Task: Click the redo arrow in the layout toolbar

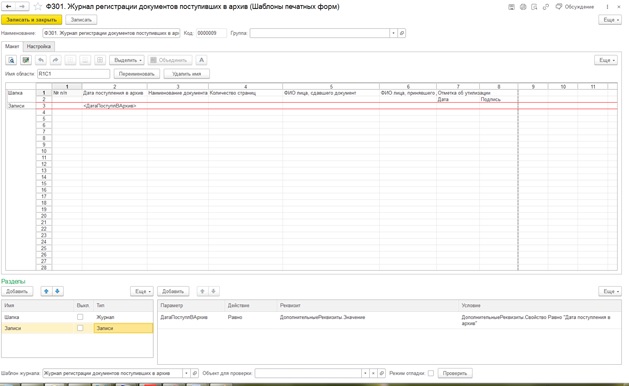Action: click(55, 60)
